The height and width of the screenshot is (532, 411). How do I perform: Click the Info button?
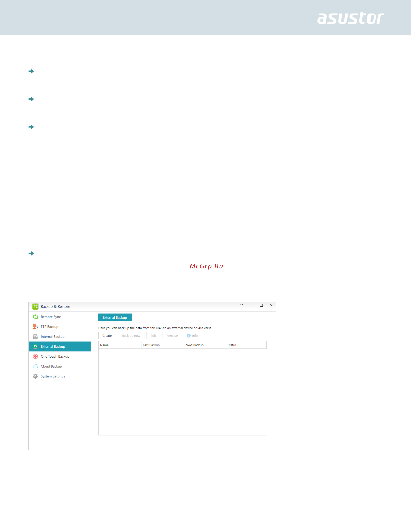pos(193,336)
